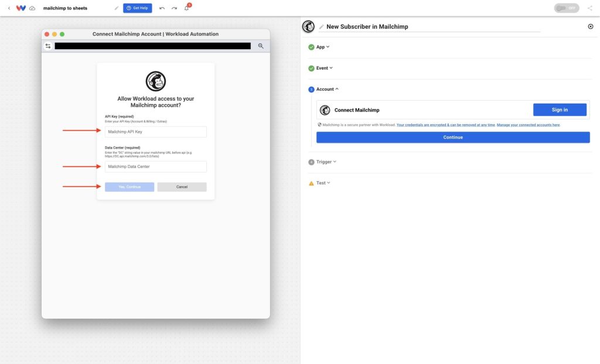The image size is (600, 364).
Task: Click the green check next to Event
Action: [x=312, y=68]
